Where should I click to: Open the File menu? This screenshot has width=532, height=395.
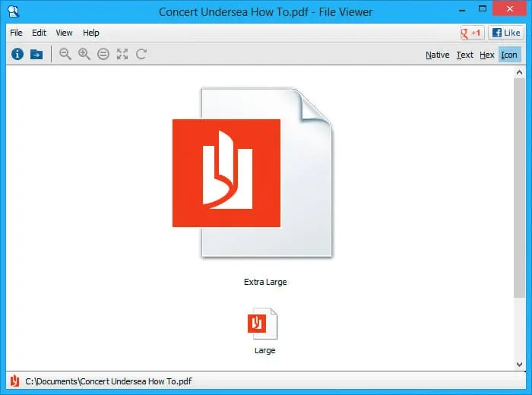[x=16, y=33]
